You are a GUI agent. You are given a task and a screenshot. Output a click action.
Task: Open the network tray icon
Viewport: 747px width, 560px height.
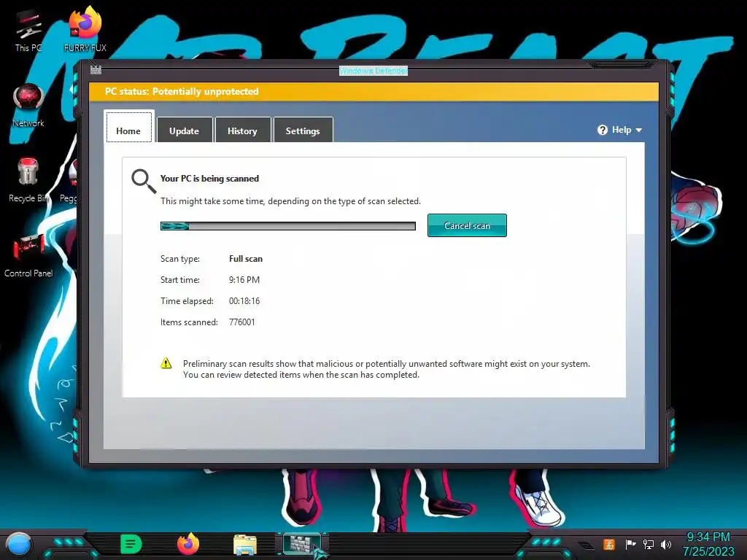click(x=648, y=544)
